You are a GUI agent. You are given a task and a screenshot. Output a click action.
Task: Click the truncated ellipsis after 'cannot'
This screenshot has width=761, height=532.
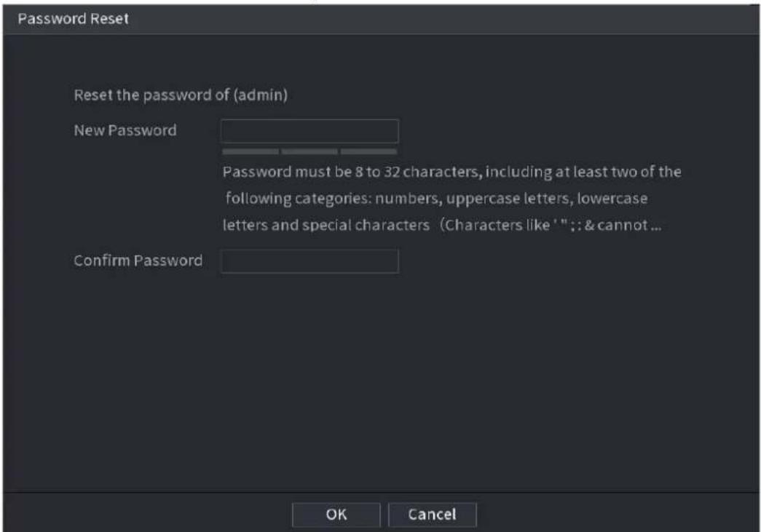tap(656, 227)
